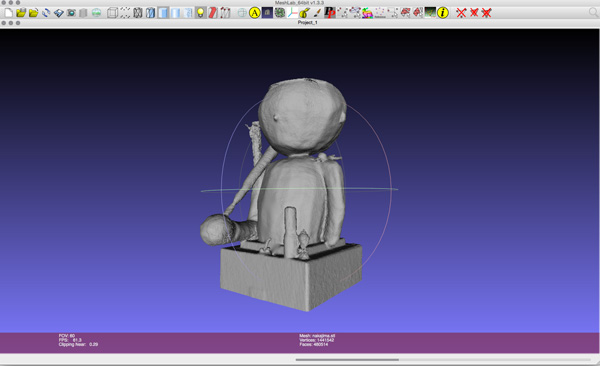600x366 pixels.
Task: Open the grayed-out layer dialog icon
Action: (83, 13)
